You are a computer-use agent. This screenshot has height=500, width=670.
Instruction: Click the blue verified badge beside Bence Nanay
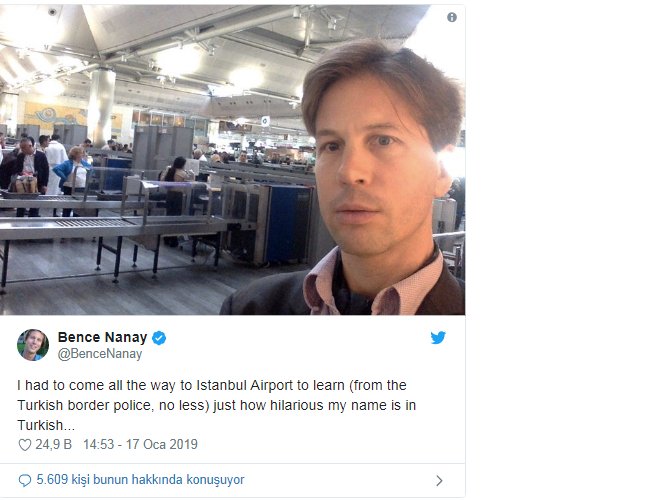(x=159, y=338)
